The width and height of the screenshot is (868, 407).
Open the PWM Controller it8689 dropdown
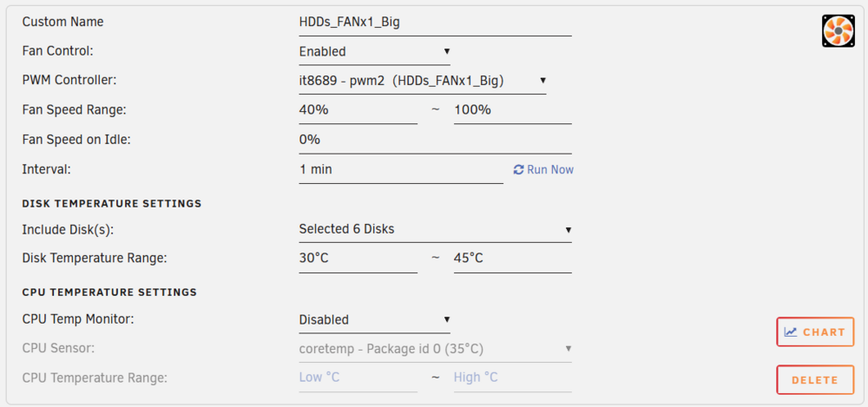click(x=423, y=81)
